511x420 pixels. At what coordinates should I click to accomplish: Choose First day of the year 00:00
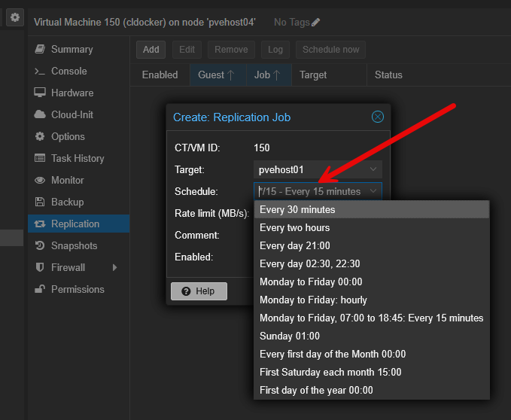[372, 391]
